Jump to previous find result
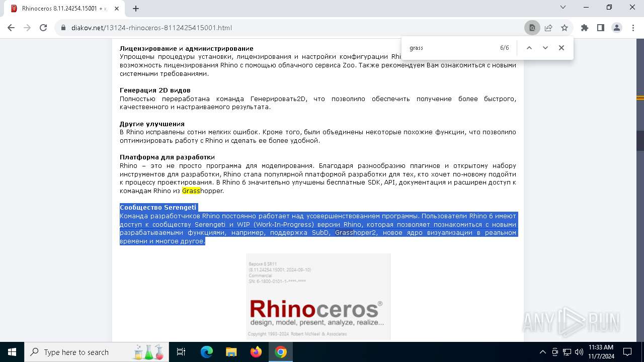The image size is (644, 362). click(529, 48)
